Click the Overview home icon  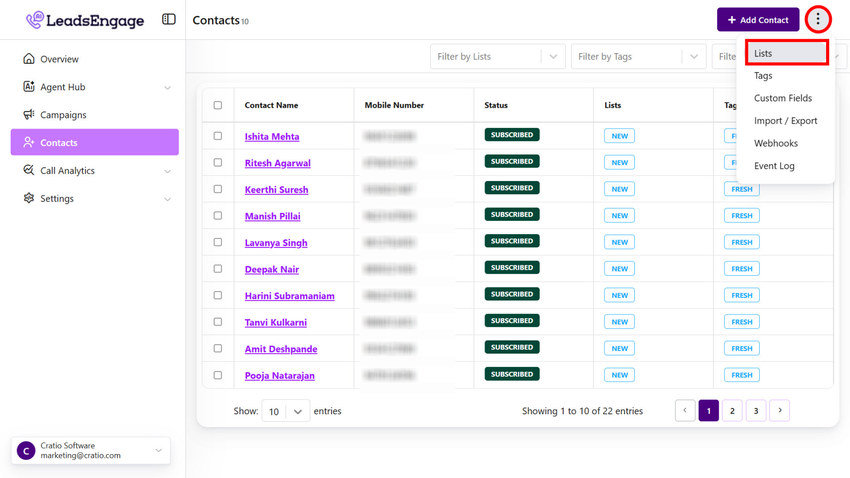29,59
